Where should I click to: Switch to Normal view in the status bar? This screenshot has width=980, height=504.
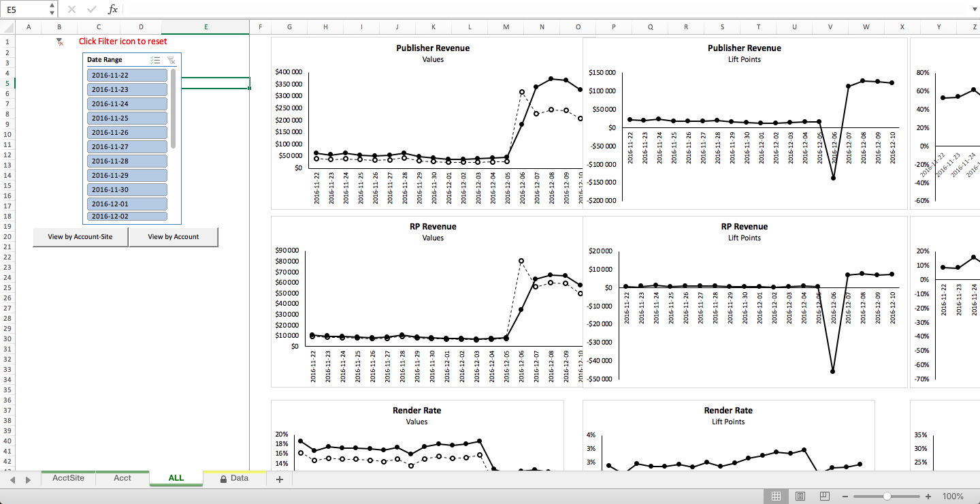pyautogui.click(x=777, y=497)
